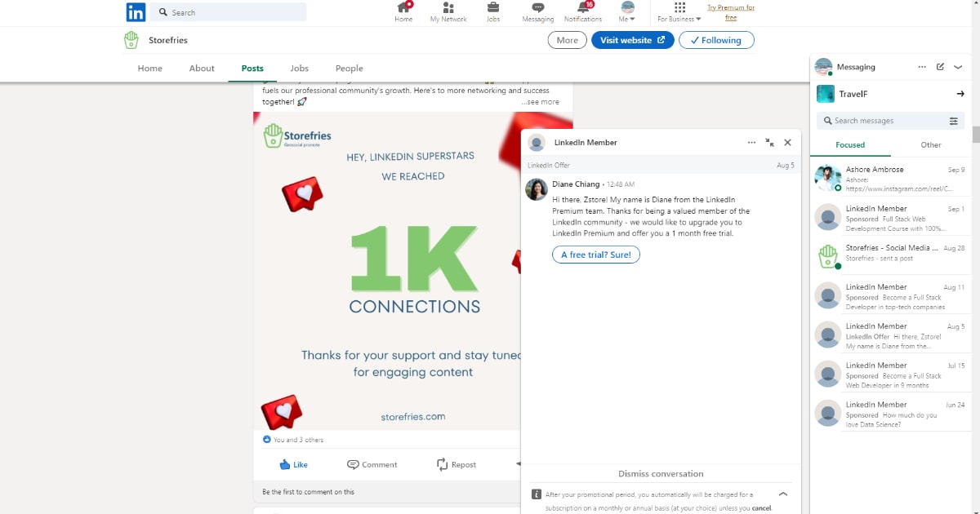
Task: Open conversation options three-dot menu
Action: coord(751,142)
